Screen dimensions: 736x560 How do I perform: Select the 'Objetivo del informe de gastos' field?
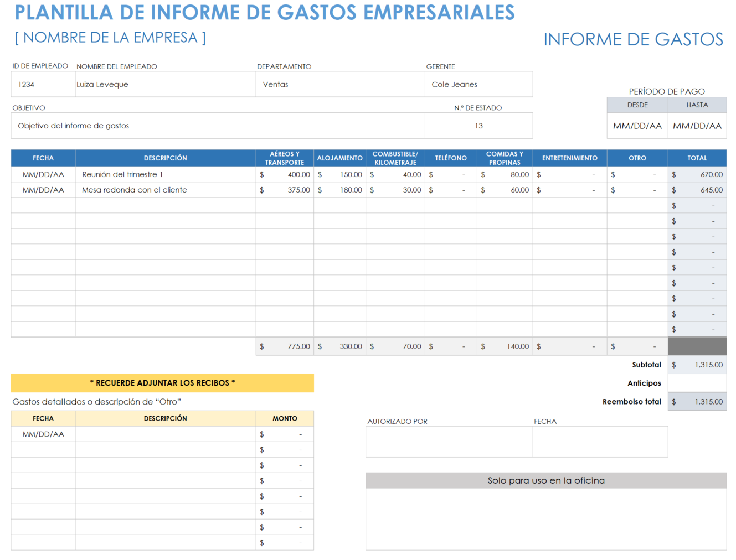(218, 126)
